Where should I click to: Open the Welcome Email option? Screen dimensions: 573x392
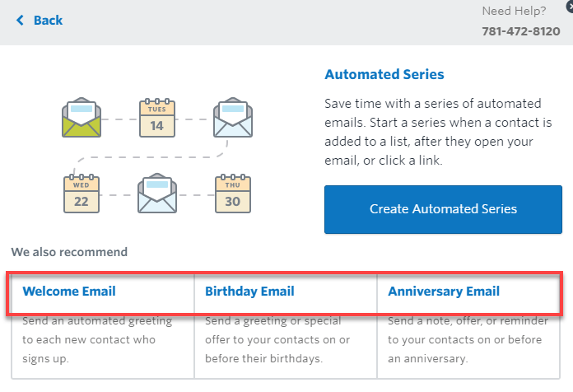pyautogui.click(x=69, y=292)
